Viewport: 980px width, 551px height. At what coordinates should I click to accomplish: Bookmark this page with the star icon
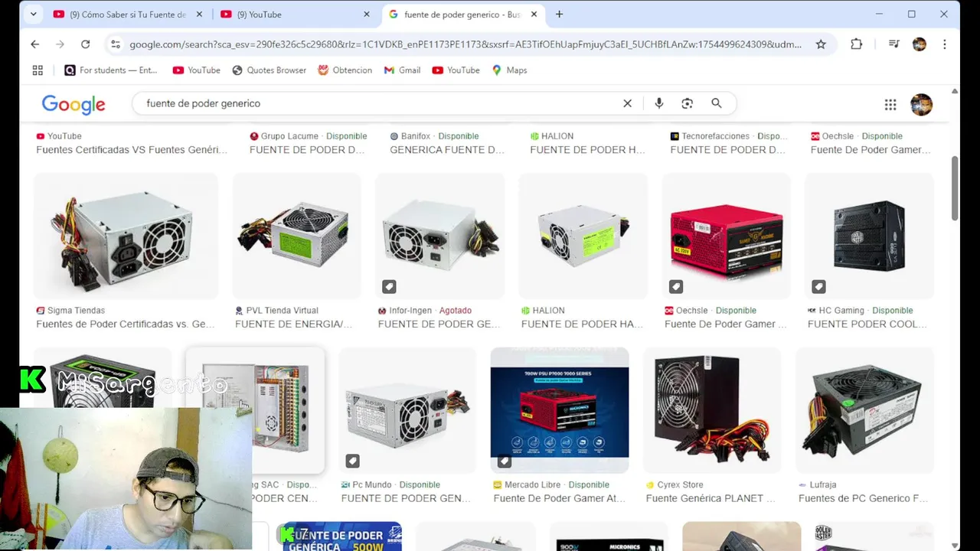click(x=821, y=44)
